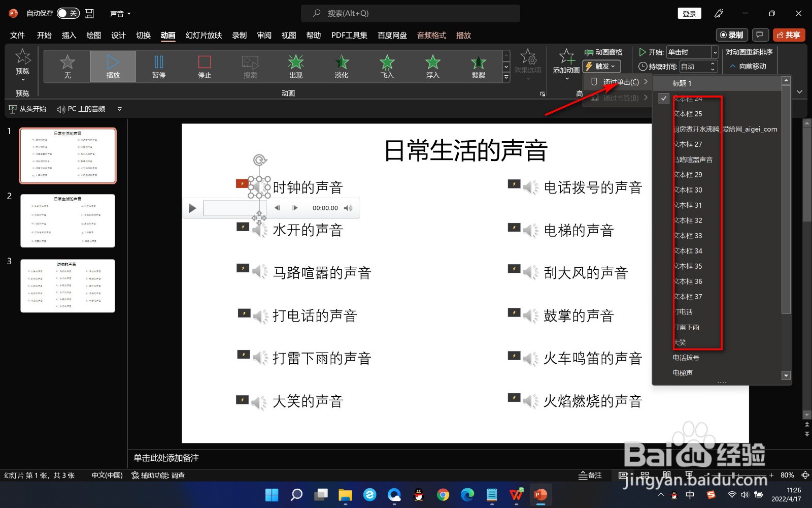Image resolution: width=812 pixels, height=508 pixels.
Task: Click trigger list scrollbar down arrow
Action: point(786,375)
